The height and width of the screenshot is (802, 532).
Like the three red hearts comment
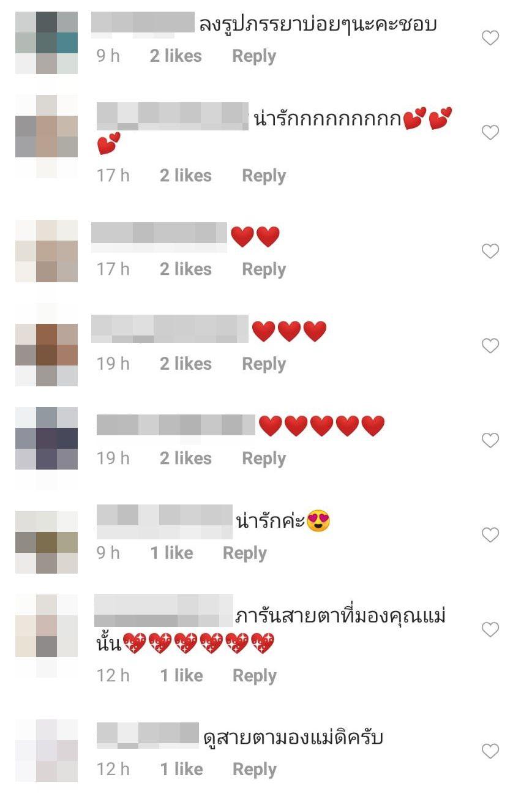pyautogui.click(x=490, y=346)
